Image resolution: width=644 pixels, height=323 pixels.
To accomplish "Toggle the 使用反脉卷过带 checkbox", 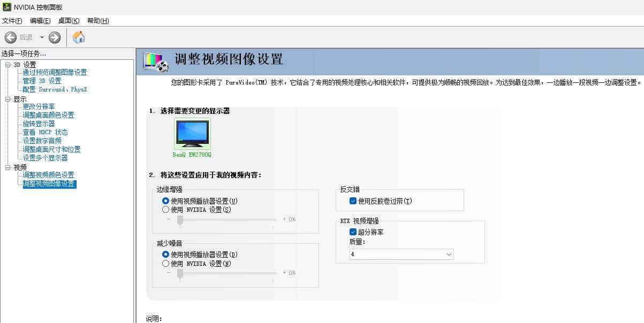I will coord(353,201).
